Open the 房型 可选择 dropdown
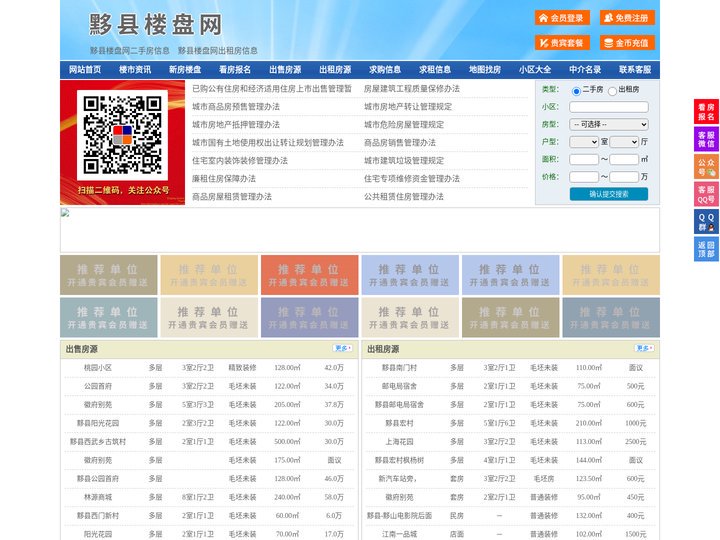This screenshot has width=720, height=540. (x=609, y=124)
